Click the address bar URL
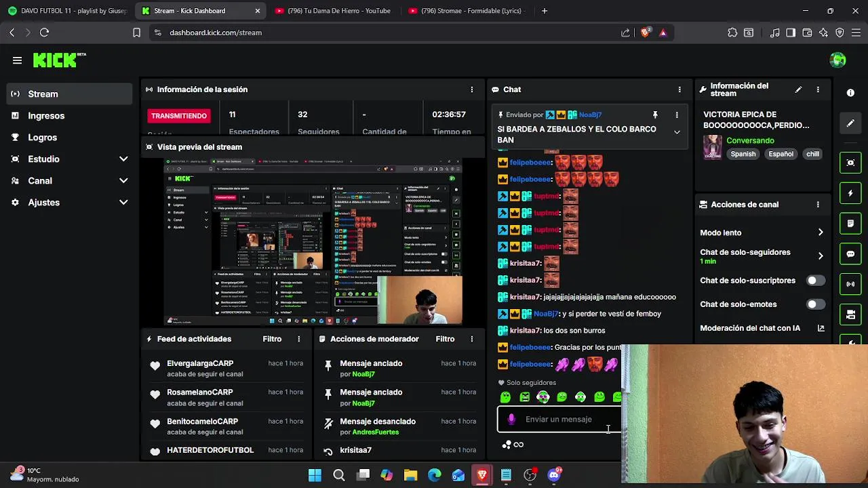Viewport: 868px width, 488px height. pos(216,33)
